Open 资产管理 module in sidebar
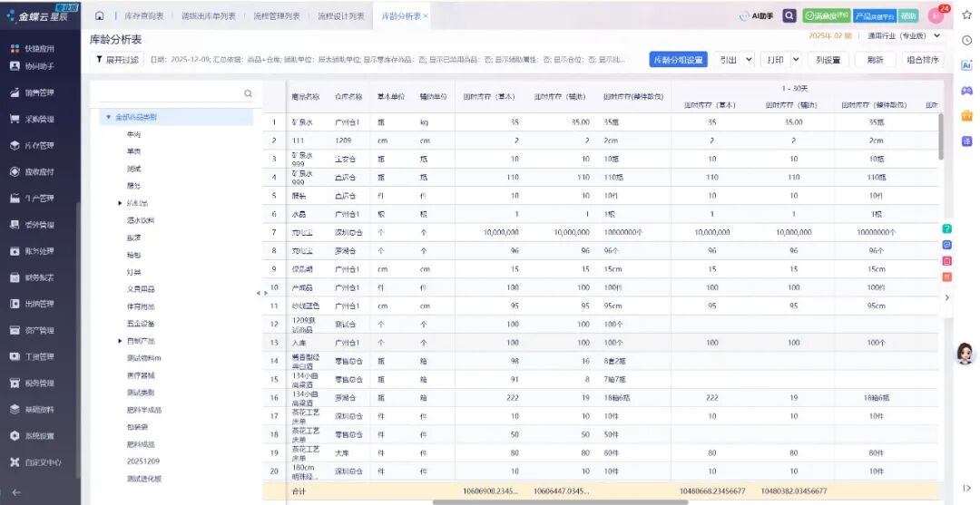Image resolution: width=980 pixels, height=505 pixels. [x=34, y=330]
